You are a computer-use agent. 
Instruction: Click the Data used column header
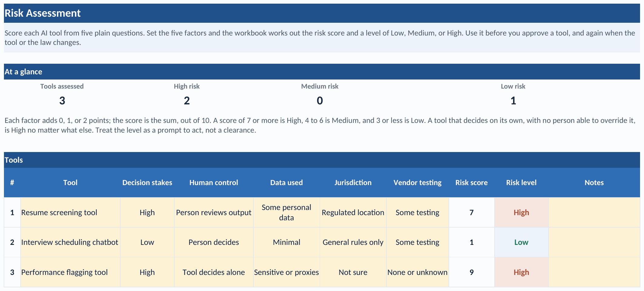pyautogui.click(x=286, y=183)
